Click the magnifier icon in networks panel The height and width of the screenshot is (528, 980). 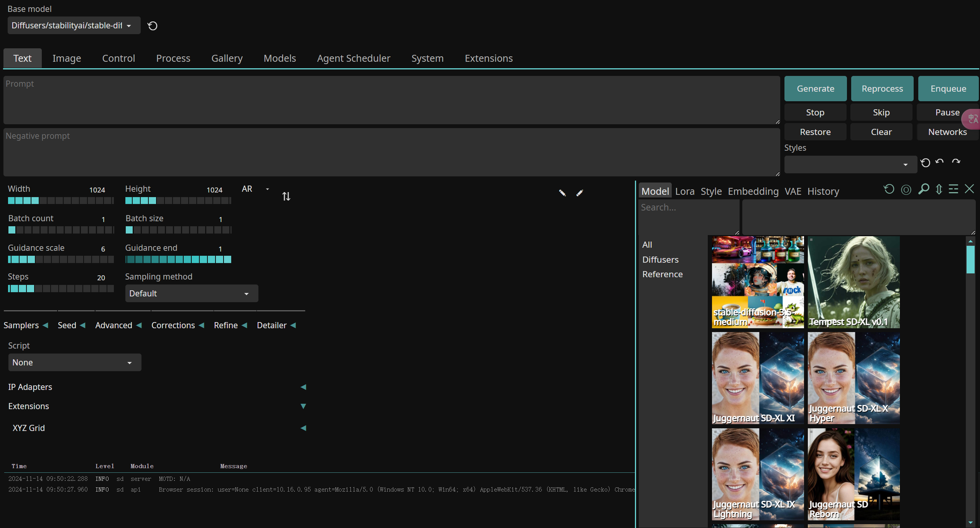924,189
